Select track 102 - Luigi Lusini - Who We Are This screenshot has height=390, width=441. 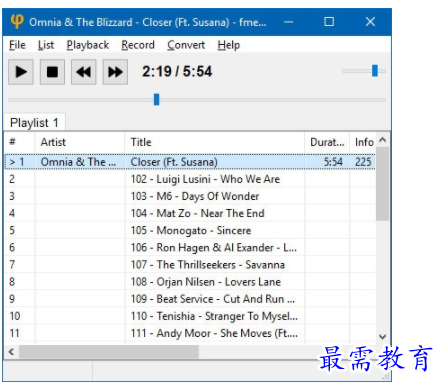pos(190,179)
